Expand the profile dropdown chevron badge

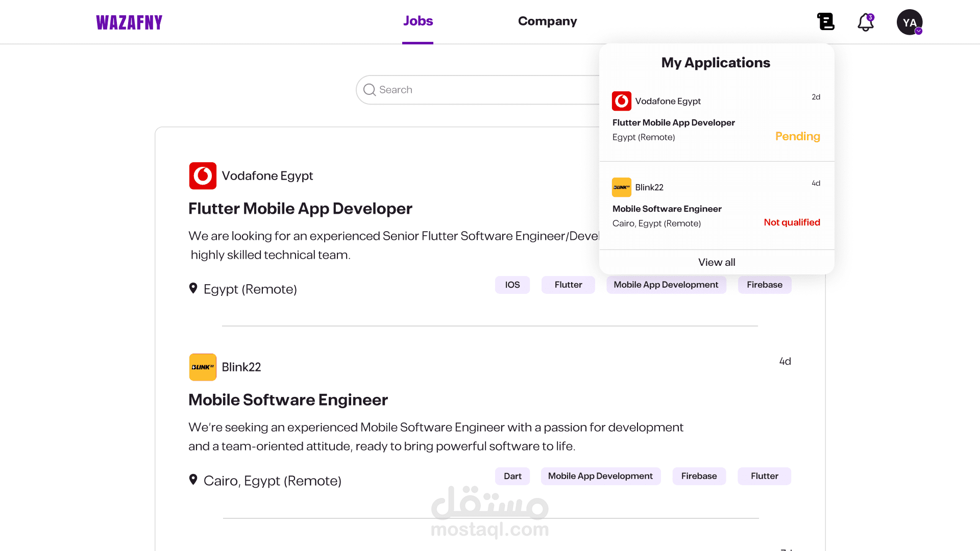(x=918, y=31)
